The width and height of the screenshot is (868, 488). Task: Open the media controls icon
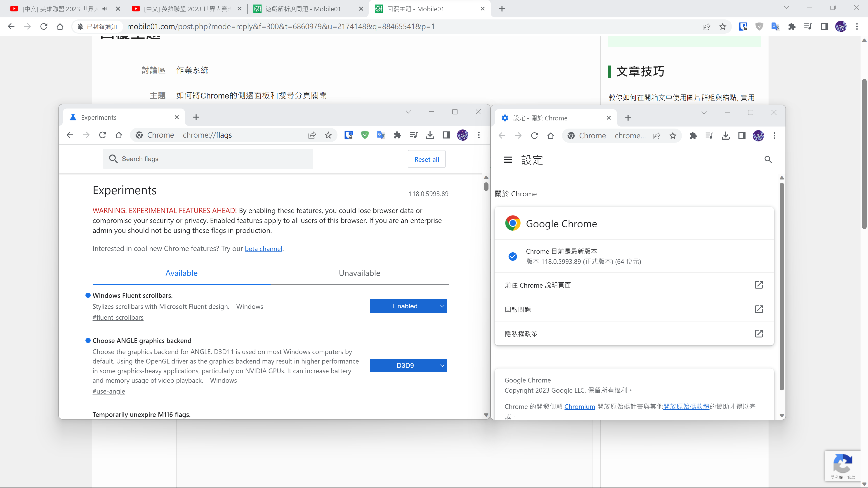pyautogui.click(x=413, y=135)
